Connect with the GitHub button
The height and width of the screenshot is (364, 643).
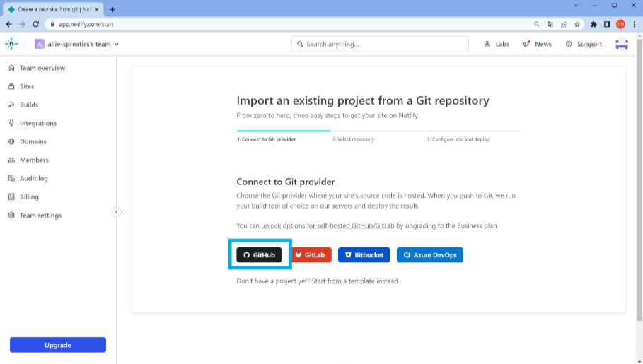(259, 255)
